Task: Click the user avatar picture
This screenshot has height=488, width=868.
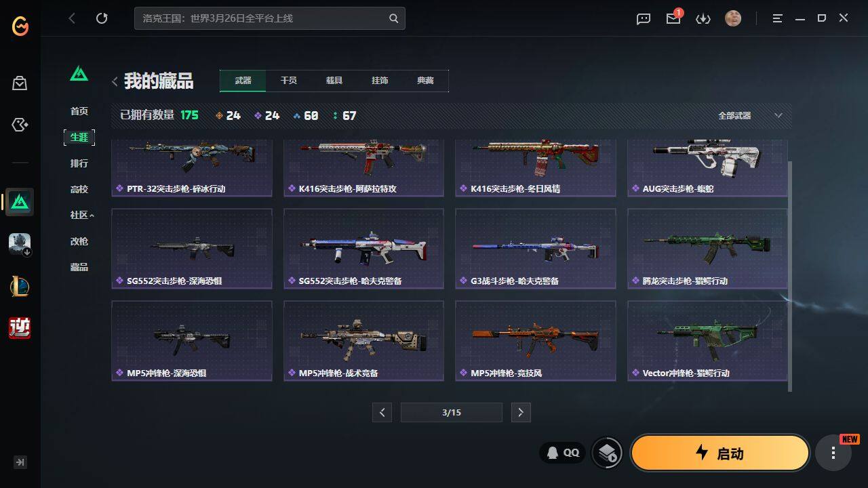Action: pos(733,18)
